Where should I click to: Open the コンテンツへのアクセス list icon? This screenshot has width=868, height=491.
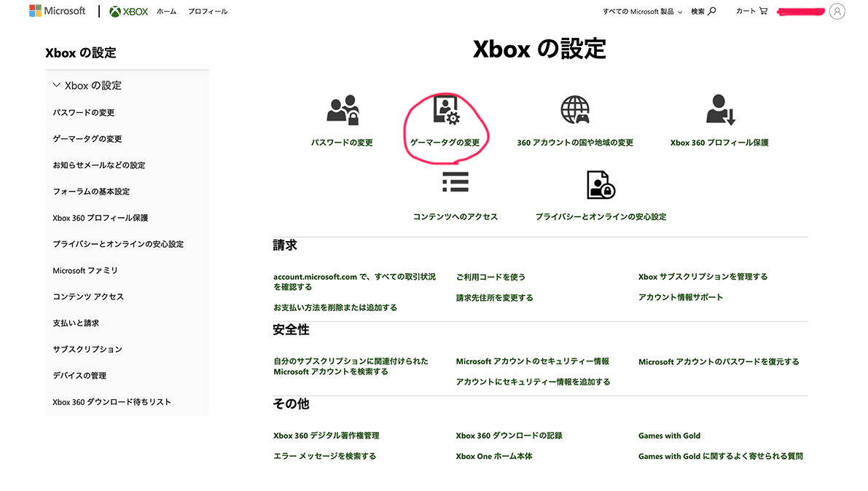click(454, 182)
